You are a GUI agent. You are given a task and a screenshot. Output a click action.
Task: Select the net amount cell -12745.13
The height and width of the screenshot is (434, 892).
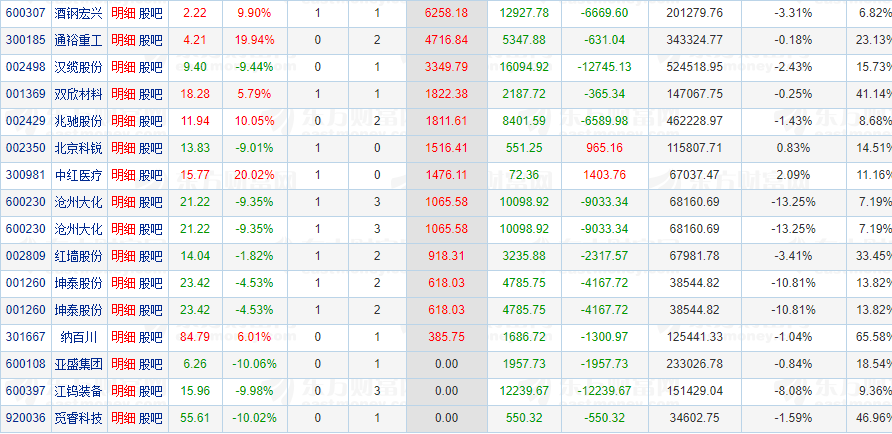coord(605,67)
